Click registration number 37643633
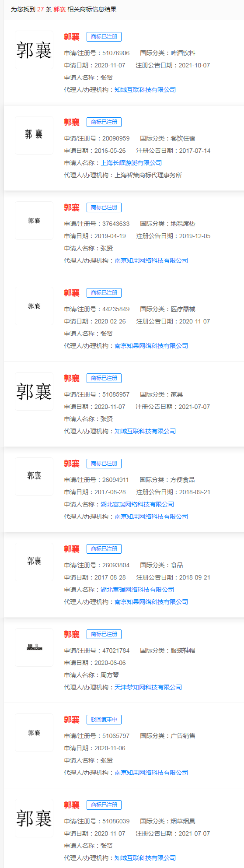Image resolution: width=244 pixels, height=868 pixels. click(x=116, y=224)
